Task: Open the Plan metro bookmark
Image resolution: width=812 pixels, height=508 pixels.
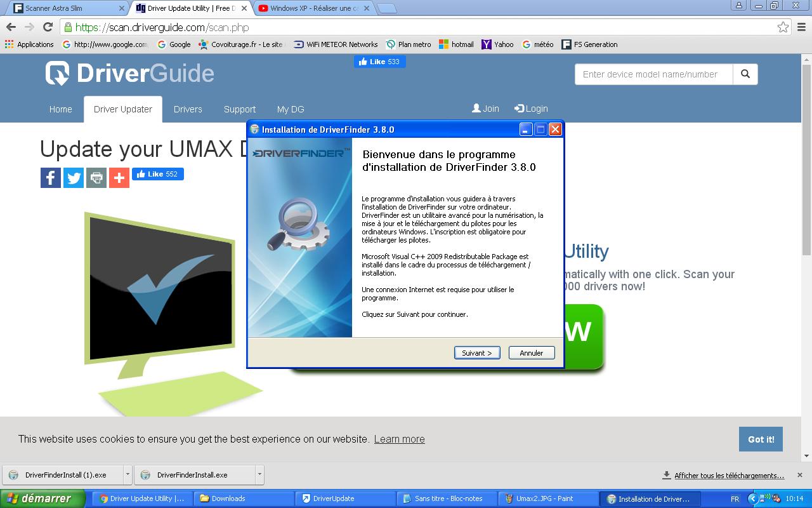Action: point(409,44)
